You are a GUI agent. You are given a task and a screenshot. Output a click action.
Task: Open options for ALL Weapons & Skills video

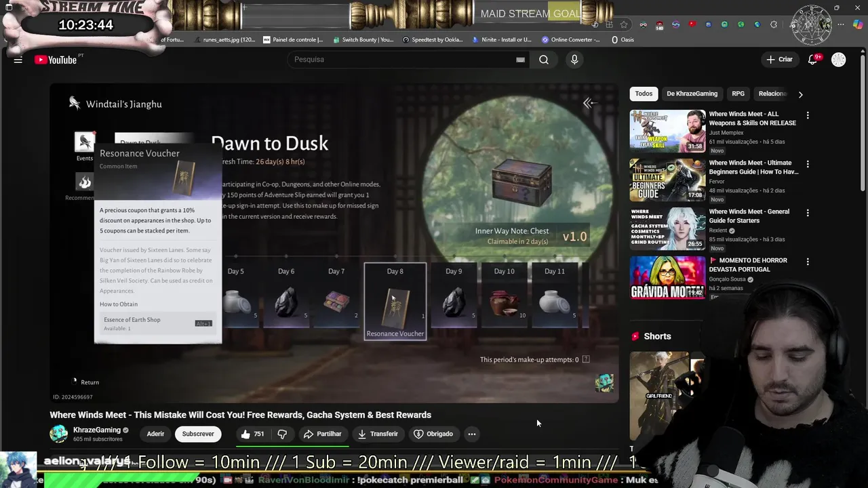click(x=807, y=116)
